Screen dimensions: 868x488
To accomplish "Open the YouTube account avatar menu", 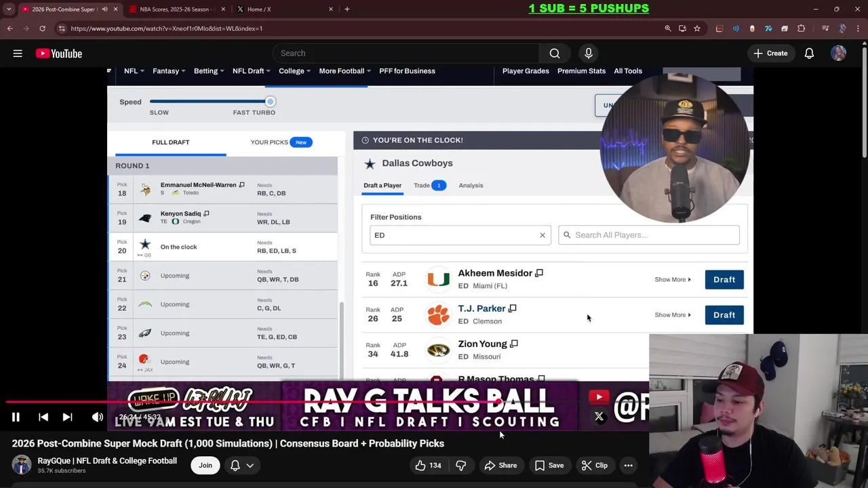I will (839, 54).
